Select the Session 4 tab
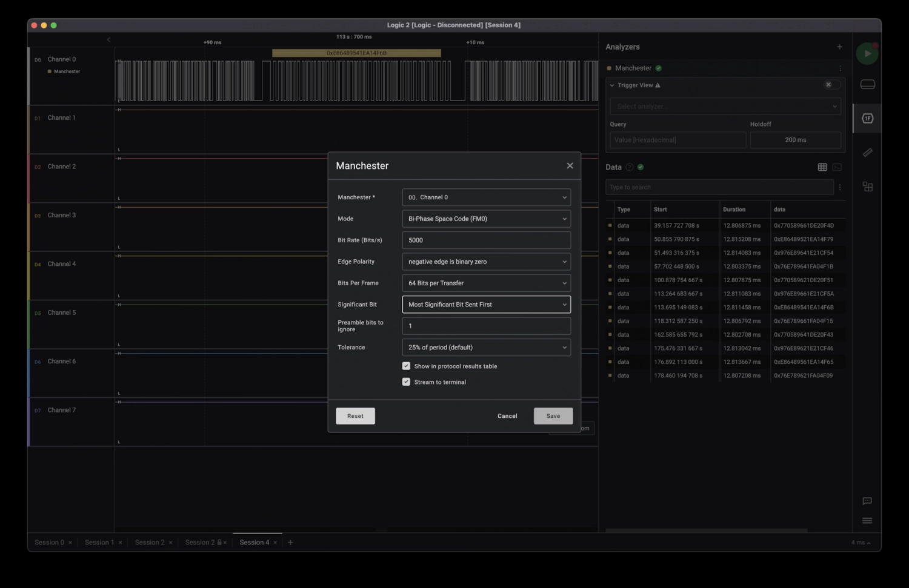Viewport: 909px width, 588px height. [254, 543]
